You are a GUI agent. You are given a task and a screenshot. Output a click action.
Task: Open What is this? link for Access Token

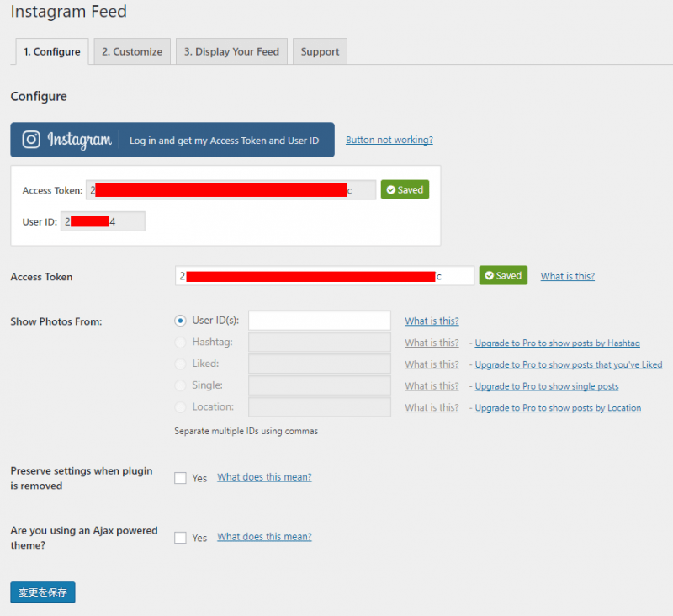[567, 276]
